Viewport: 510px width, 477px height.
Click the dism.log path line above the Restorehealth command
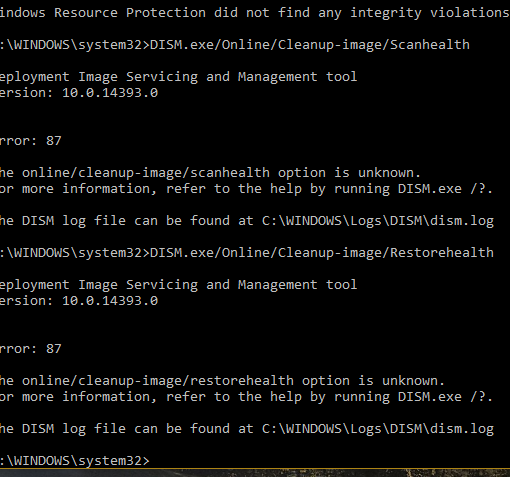point(247,221)
